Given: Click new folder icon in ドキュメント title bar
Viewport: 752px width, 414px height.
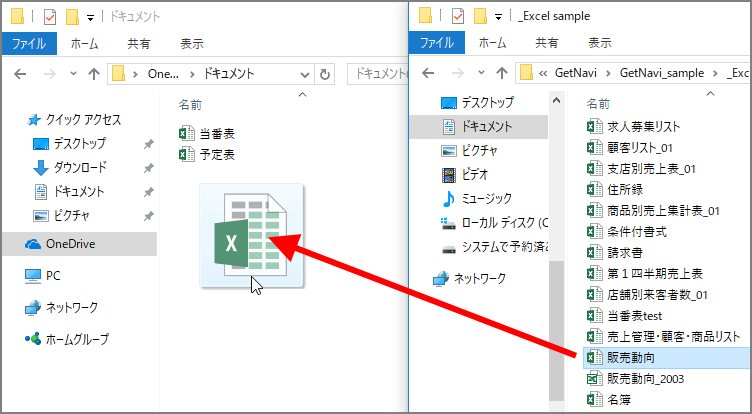Looking at the screenshot, I should [x=72, y=17].
